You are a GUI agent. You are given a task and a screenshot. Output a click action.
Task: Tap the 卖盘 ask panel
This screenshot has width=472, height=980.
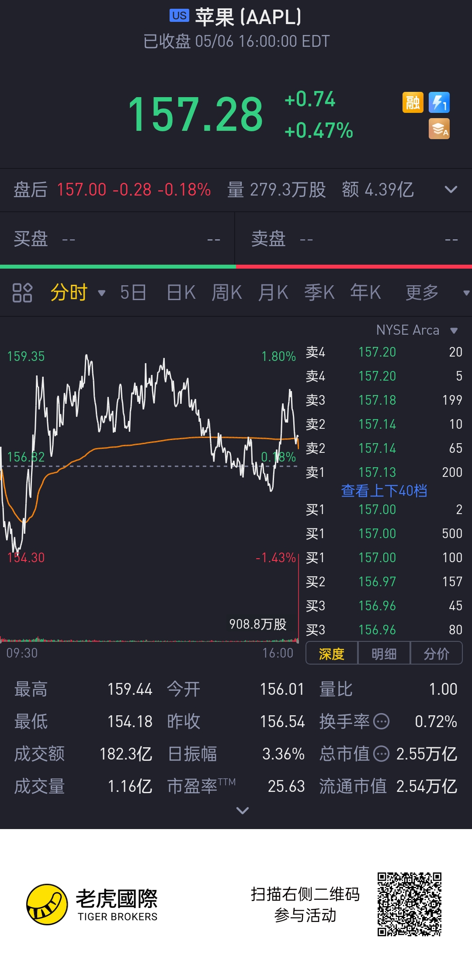pos(354,239)
